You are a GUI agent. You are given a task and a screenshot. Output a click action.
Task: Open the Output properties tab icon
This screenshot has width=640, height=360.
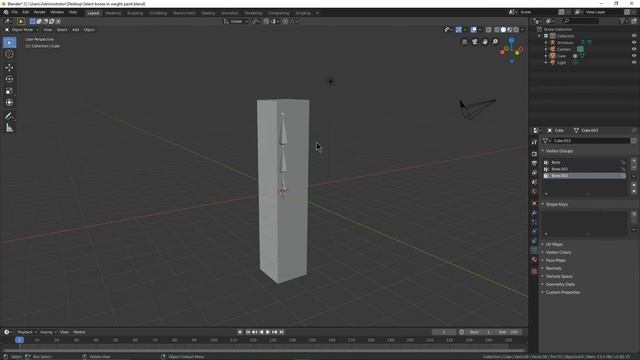point(534,163)
